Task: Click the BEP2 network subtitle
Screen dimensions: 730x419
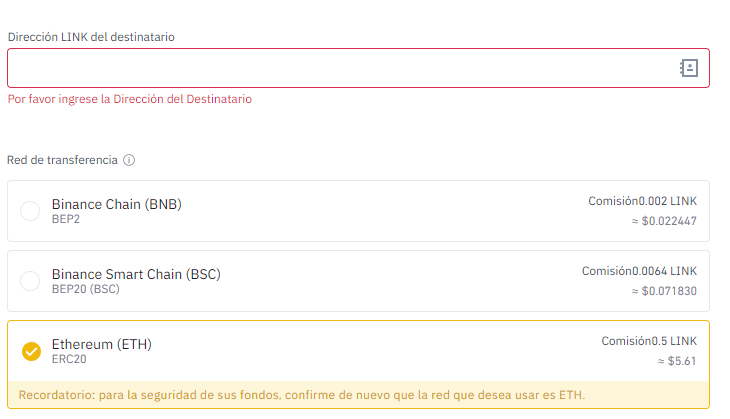Action: (66, 219)
